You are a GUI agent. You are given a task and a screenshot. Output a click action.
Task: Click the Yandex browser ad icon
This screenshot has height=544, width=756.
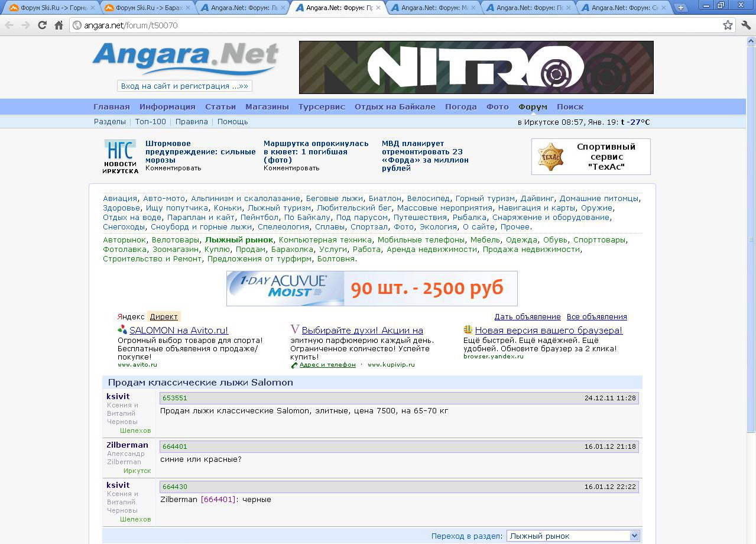(x=468, y=330)
